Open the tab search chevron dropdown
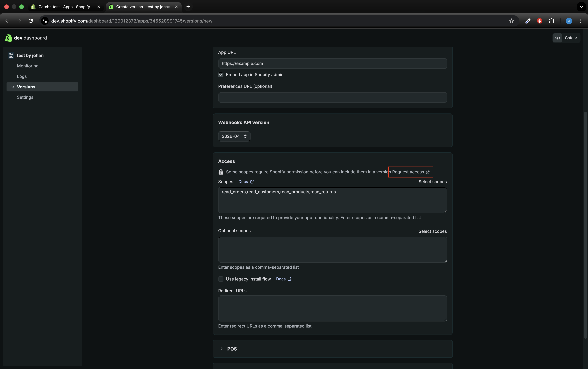This screenshot has width=588, height=369. click(x=581, y=7)
